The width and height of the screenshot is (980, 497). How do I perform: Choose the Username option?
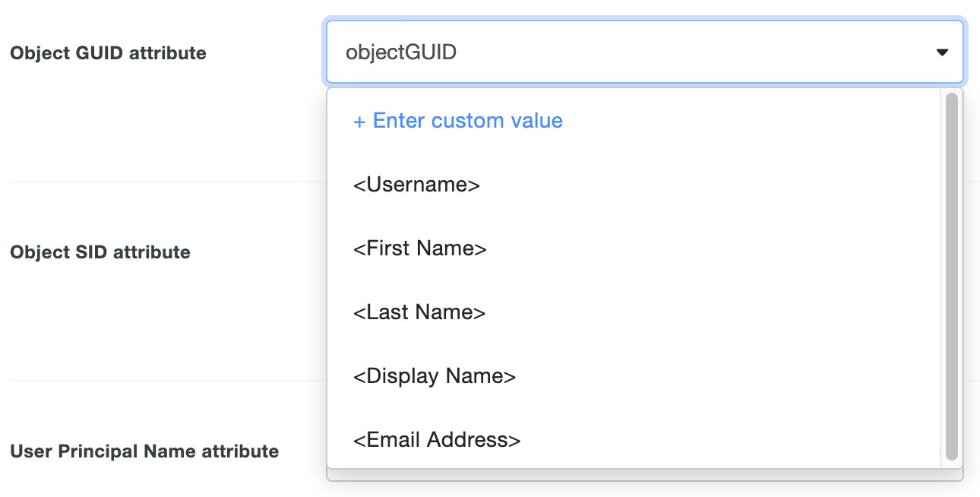pos(416,184)
